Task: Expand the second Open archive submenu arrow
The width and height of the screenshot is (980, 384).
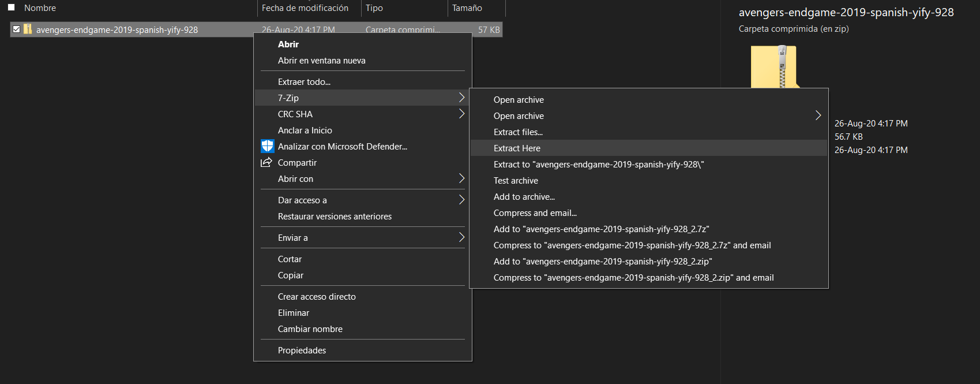Action: click(818, 115)
